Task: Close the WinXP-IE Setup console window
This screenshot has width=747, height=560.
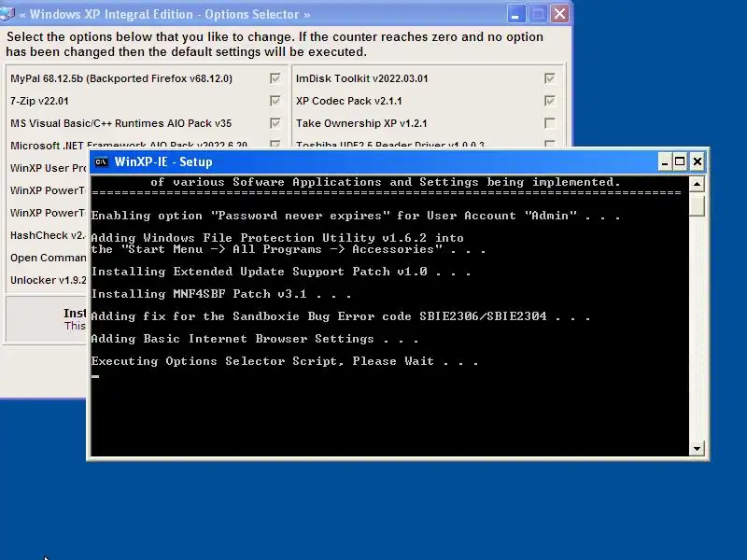Action: [697, 161]
